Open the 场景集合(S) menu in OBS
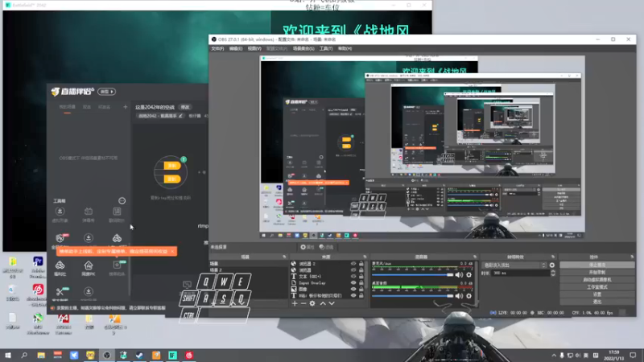This screenshot has height=362, width=644. coord(303,48)
